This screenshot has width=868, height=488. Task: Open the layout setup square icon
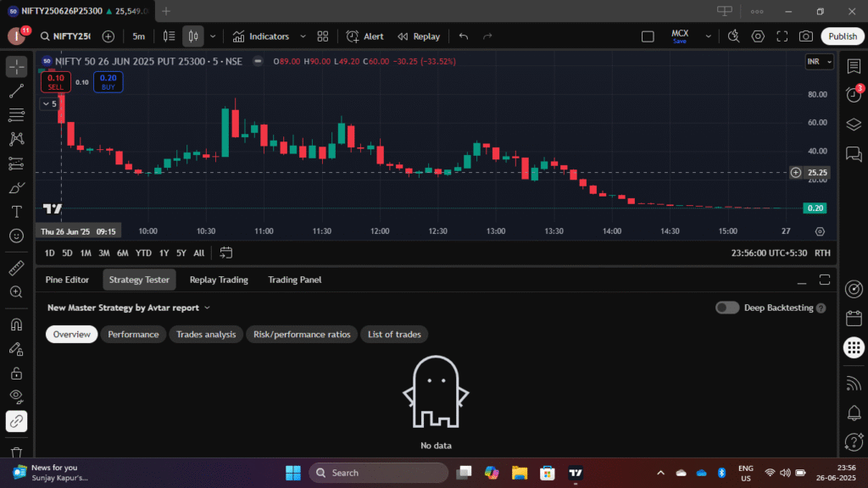coord(648,36)
